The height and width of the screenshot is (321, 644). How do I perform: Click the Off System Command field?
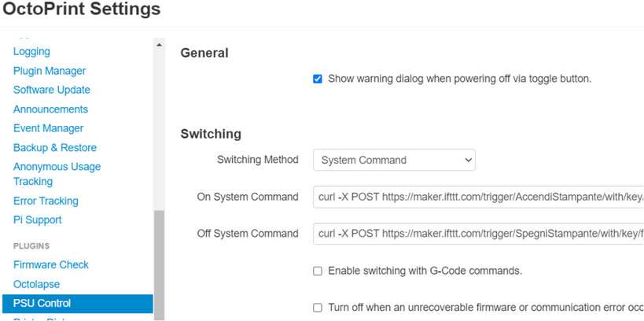pyautogui.click(x=478, y=234)
